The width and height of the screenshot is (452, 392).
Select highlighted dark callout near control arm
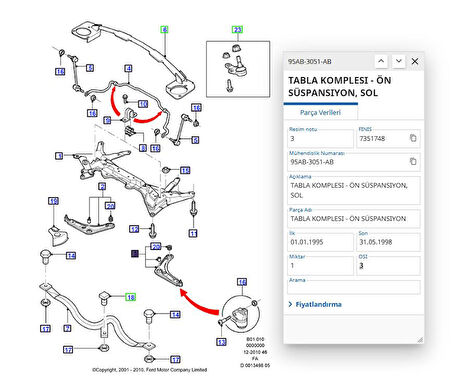click(135, 254)
